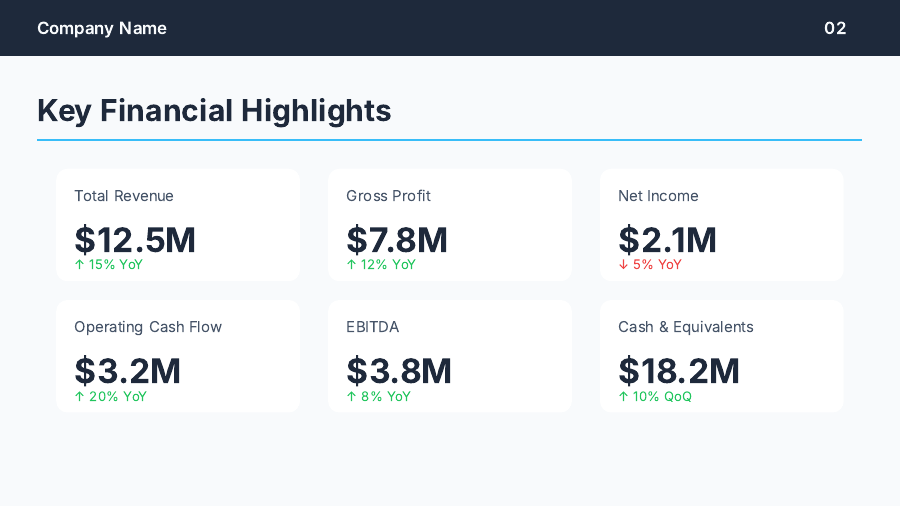Click the $18.2M cash figure
Screen dimensions: 900x507
coord(679,371)
